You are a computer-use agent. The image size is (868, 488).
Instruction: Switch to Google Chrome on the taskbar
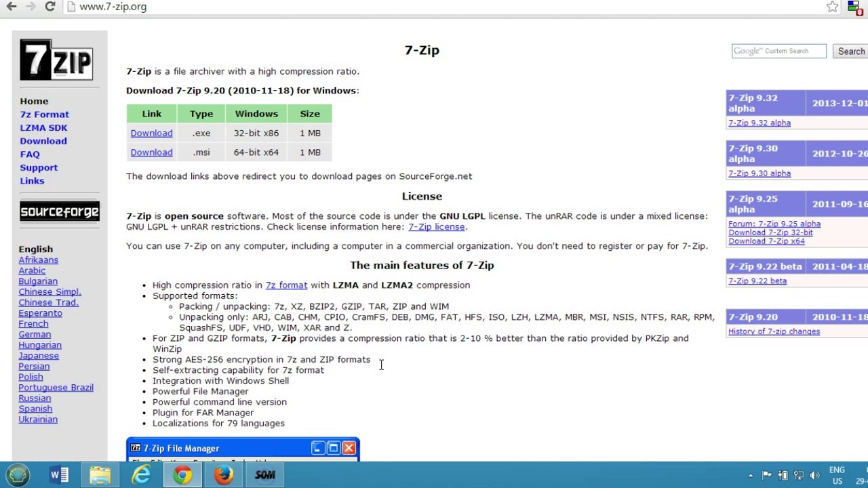182,475
